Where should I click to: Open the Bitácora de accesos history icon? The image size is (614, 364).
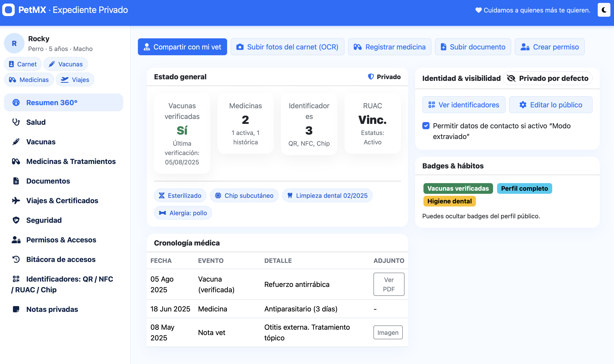(x=16, y=260)
